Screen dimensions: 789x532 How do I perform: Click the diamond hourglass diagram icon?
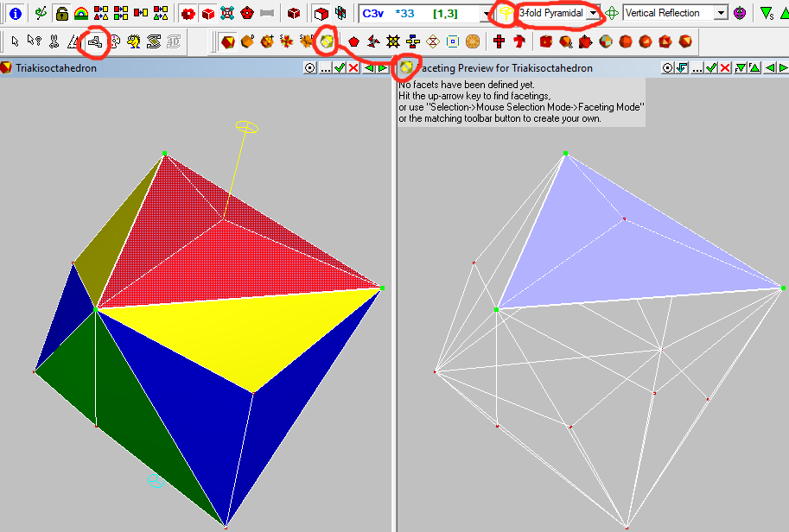433,41
